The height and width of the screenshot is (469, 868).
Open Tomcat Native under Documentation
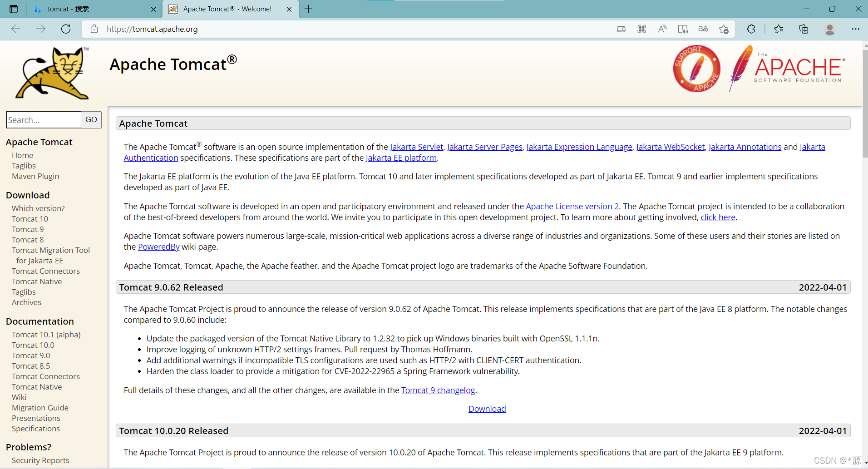click(x=37, y=387)
